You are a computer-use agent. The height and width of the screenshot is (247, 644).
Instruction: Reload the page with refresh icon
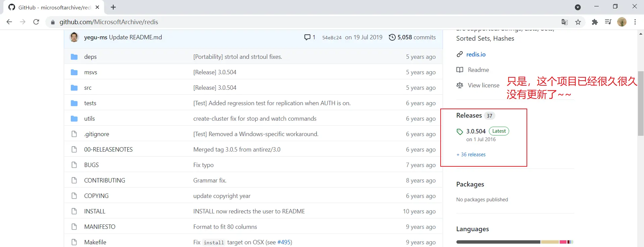[x=36, y=22]
